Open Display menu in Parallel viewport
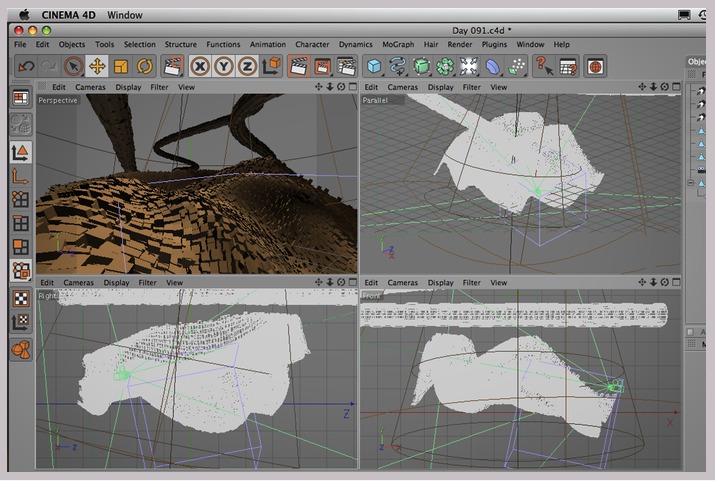Viewport: 715px width, 481px height. tap(441, 87)
